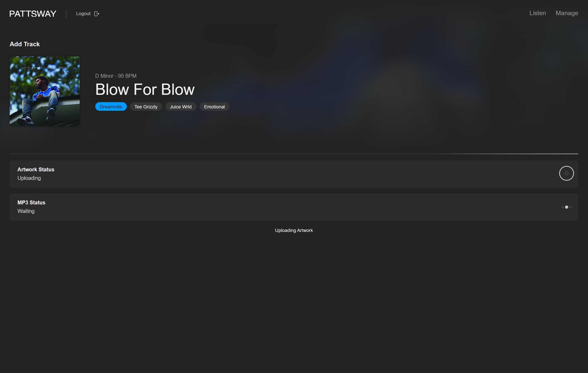Click the last MP3 status indicator dot

pos(571,207)
